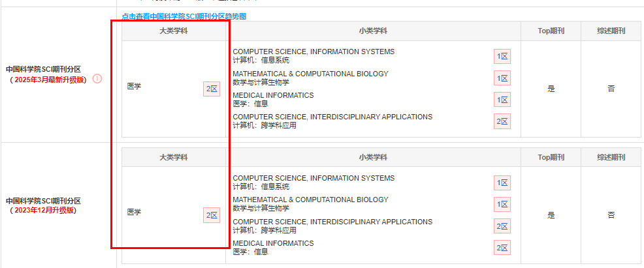Click the 否 综述期刊 value in 2025 table
Image resolution: width=644 pixels, height=268 pixels.
click(611, 89)
